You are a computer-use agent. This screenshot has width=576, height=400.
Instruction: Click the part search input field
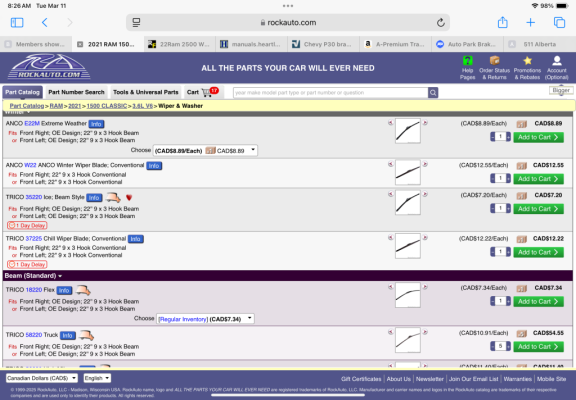331,93
